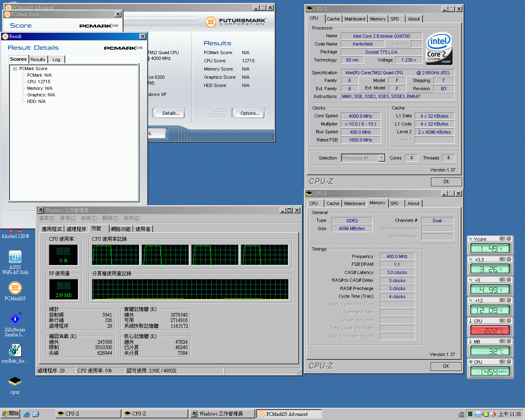Switch to the 應用程式 tab in Task Manager
Screen dimensions: 525x420
(x=52, y=229)
